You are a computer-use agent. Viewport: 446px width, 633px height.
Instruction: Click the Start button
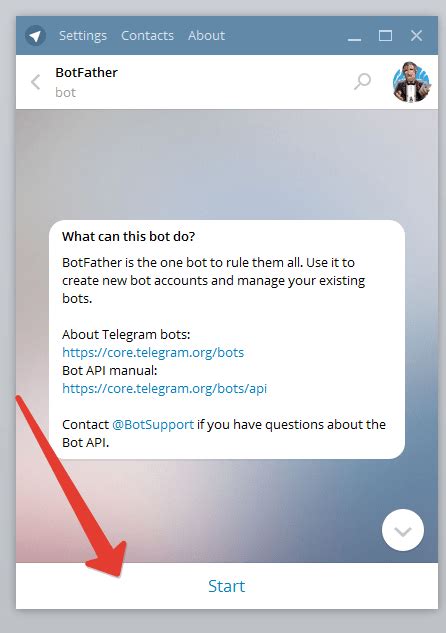(226, 586)
